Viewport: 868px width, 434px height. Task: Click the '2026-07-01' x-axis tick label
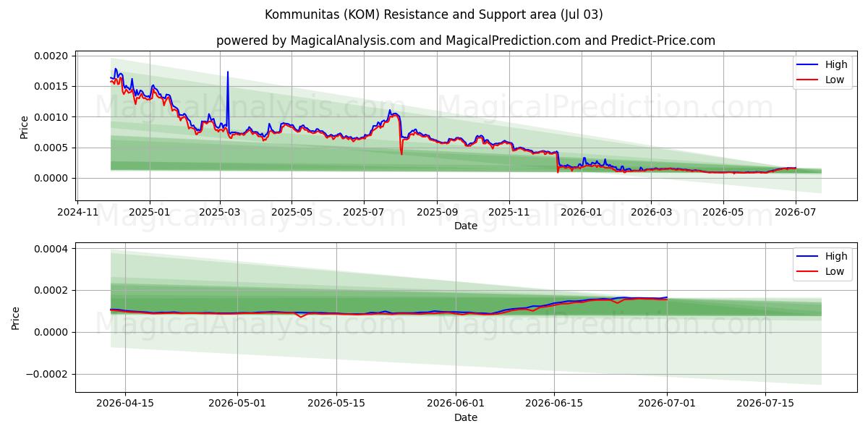click(666, 404)
